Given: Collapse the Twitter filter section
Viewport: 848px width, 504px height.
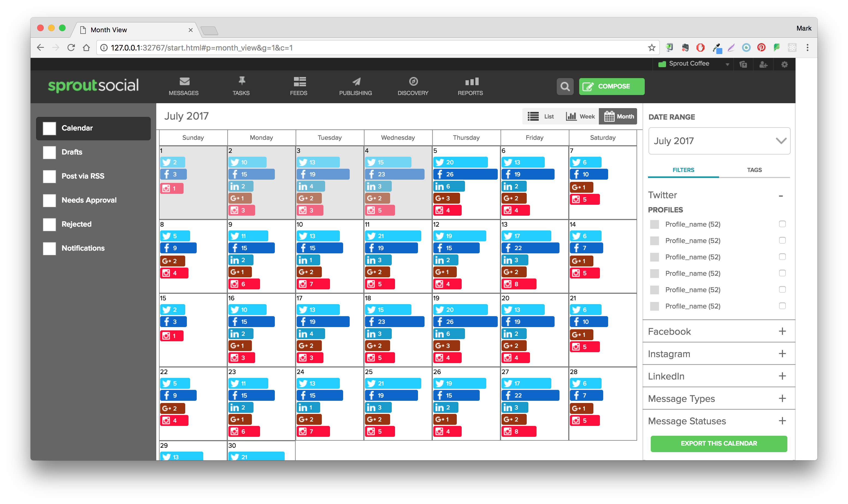Looking at the screenshot, I should [781, 196].
